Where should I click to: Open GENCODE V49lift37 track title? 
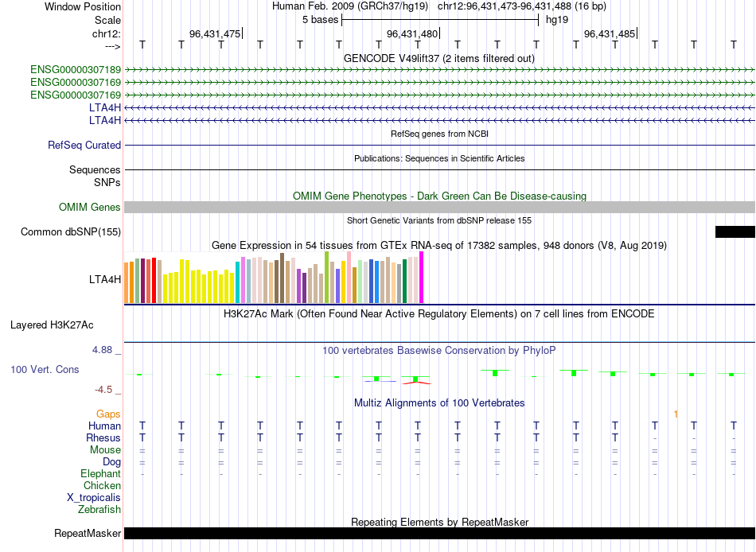tap(439, 58)
